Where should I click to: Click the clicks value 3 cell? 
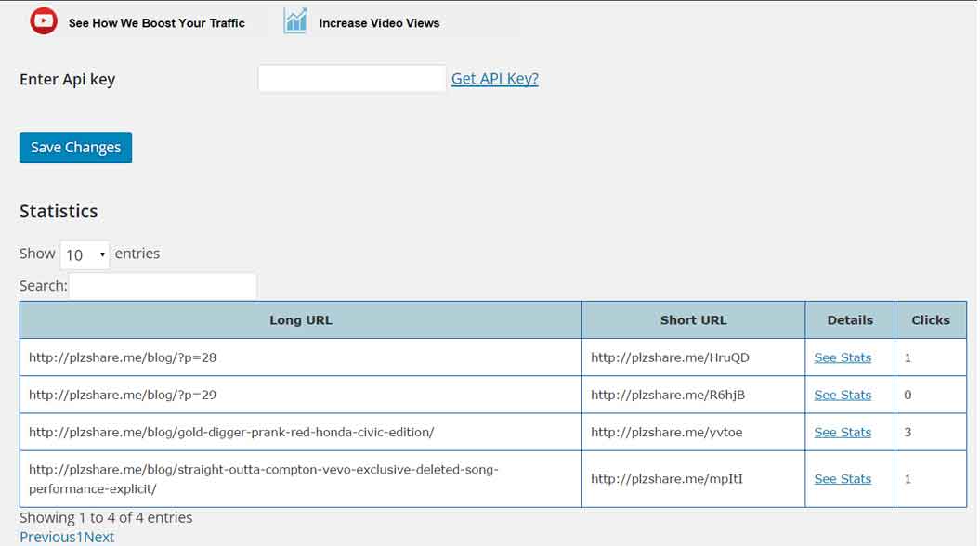click(x=931, y=433)
